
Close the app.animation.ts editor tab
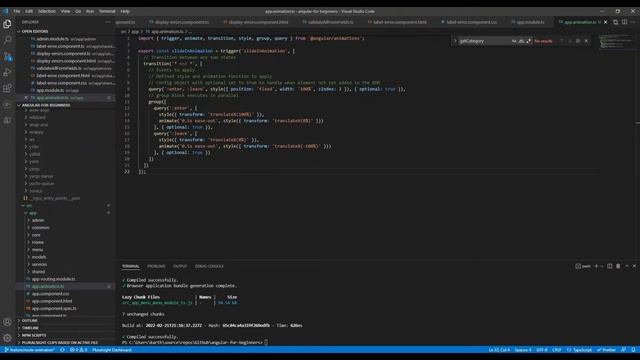(x=606, y=22)
